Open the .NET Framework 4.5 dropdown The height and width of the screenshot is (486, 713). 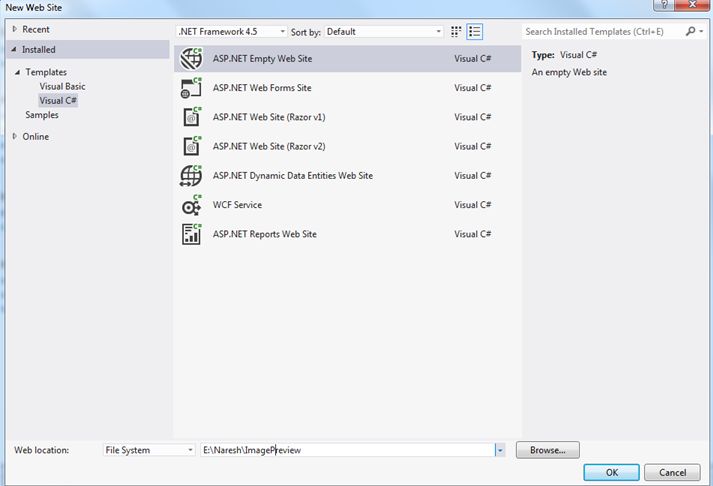[x=231, y=32]
